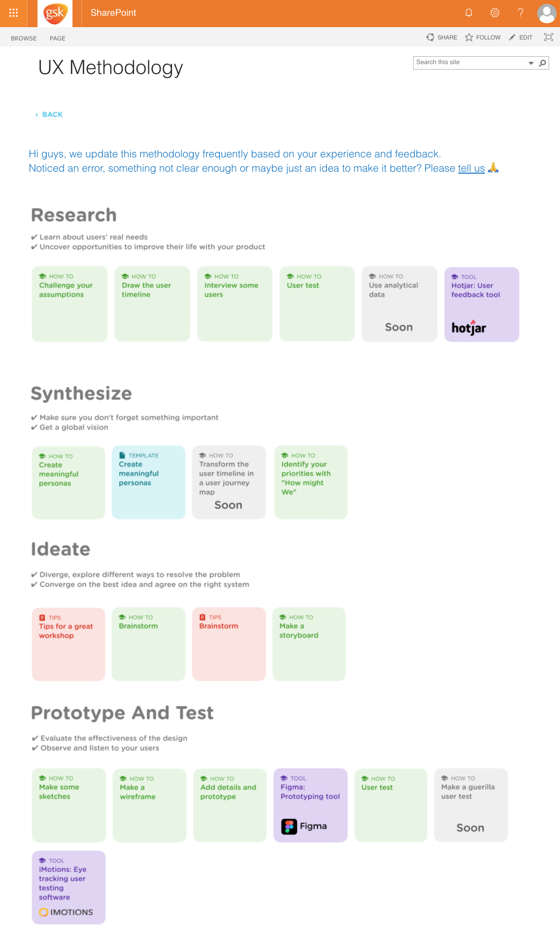Toggle focus on content mode icon
The width and height of the screenshot is (560, 947).
click(548, 37)
